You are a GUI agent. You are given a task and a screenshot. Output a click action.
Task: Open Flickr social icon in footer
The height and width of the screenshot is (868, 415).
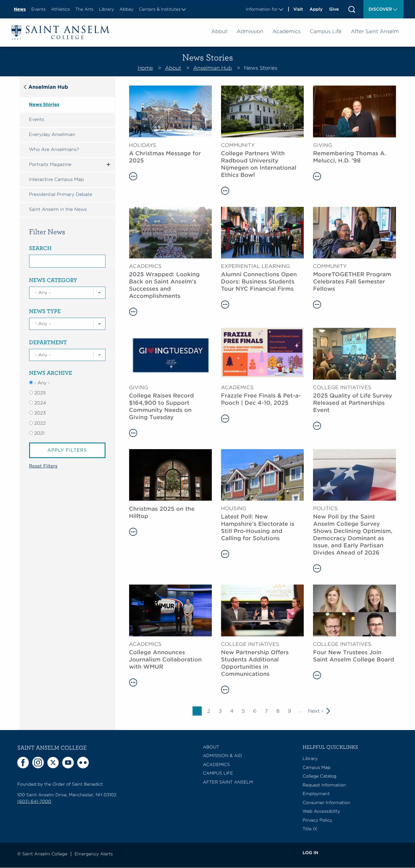point(83,762)
